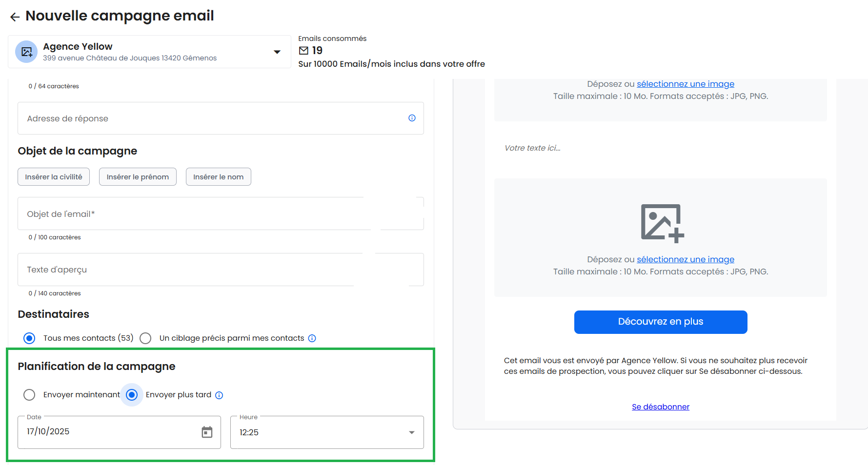Image resolution: width=868 pixels, height=465 pixels.
Task: Click the envelope icon for emails consommés
Action: click(303, 51)
